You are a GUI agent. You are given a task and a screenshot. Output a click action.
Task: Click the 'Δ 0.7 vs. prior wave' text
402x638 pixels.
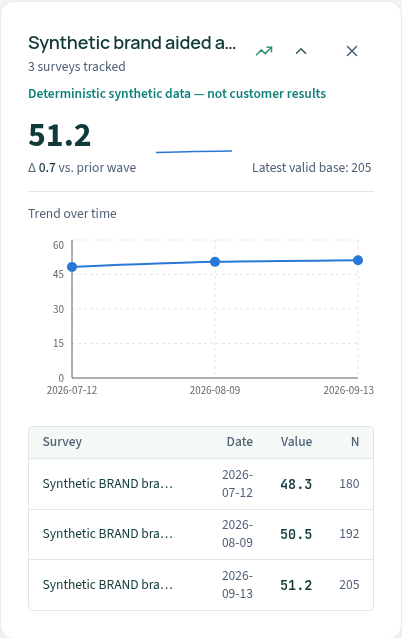[82, 168]
